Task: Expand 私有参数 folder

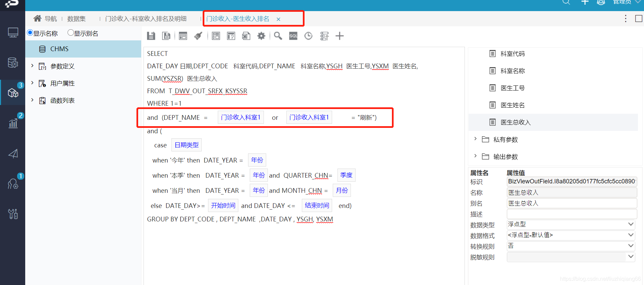Action: [475, 139]
